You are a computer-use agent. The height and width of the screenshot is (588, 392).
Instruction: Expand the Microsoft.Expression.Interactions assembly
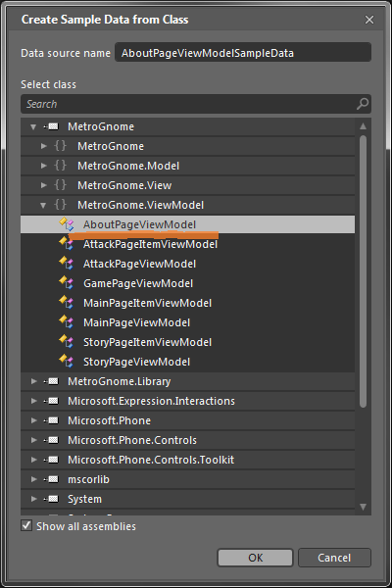pyautogui.click(x=33, y=401)
